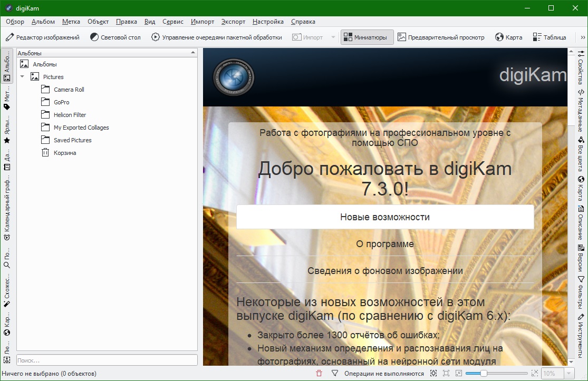The height and width of the screenshot is (381, 588).
Task: Click the album search field Поиск
Action: pos(107,360)
